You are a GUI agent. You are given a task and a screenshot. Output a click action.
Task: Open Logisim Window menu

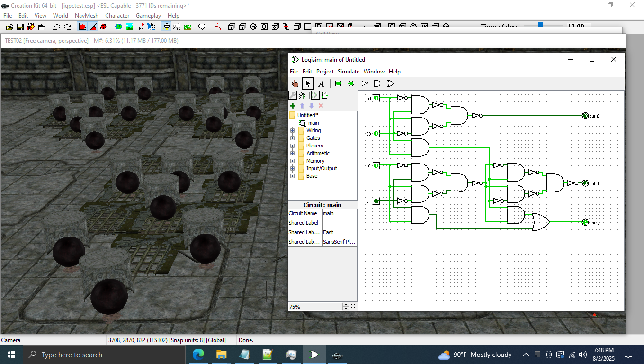click(374, 72)
